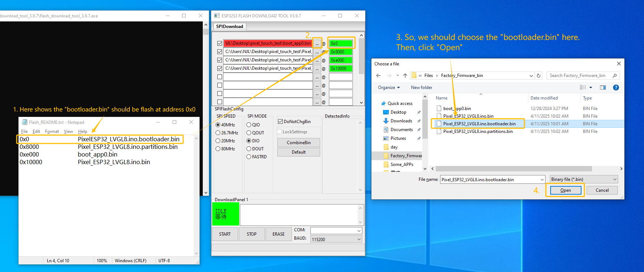
Task: Click the pin icon beside Documents
Action: pos(419,130)
